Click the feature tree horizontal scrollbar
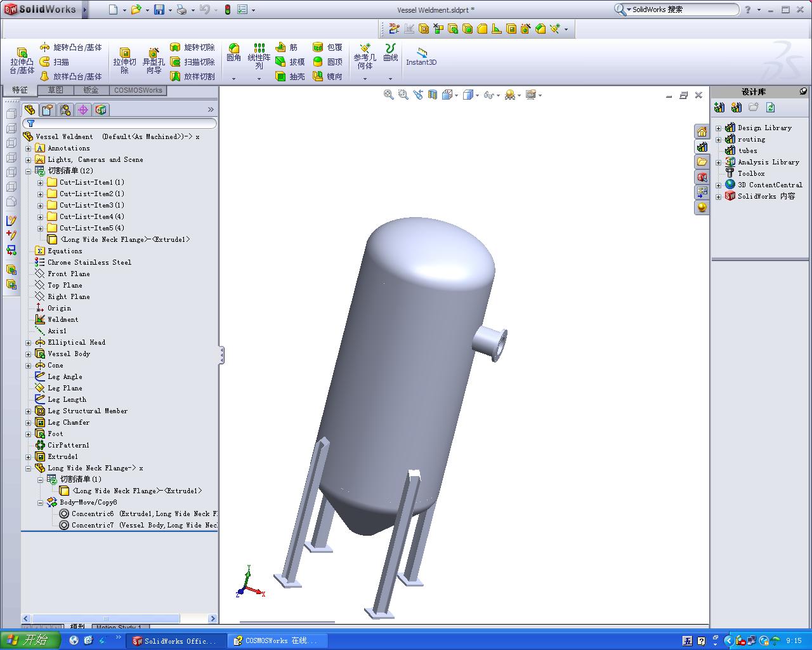Screen dimensions: 812x650 (x=105, y=618)
